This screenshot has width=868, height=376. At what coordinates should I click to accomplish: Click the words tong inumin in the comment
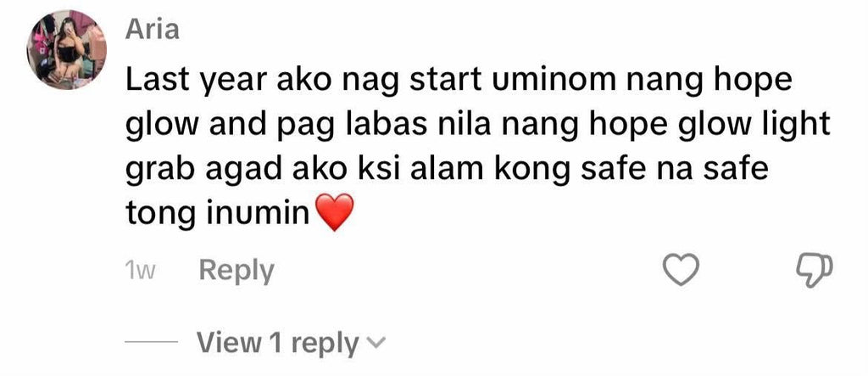[x=218, y=214]
